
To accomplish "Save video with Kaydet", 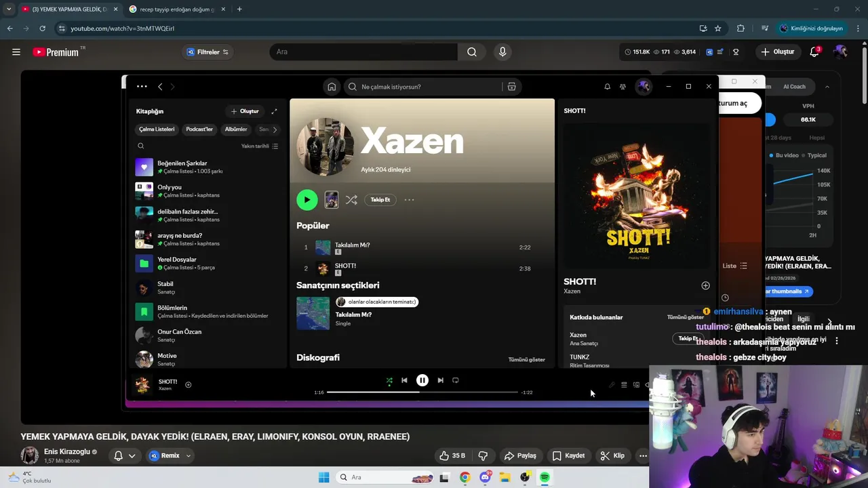I will click(x=568, y=455).
